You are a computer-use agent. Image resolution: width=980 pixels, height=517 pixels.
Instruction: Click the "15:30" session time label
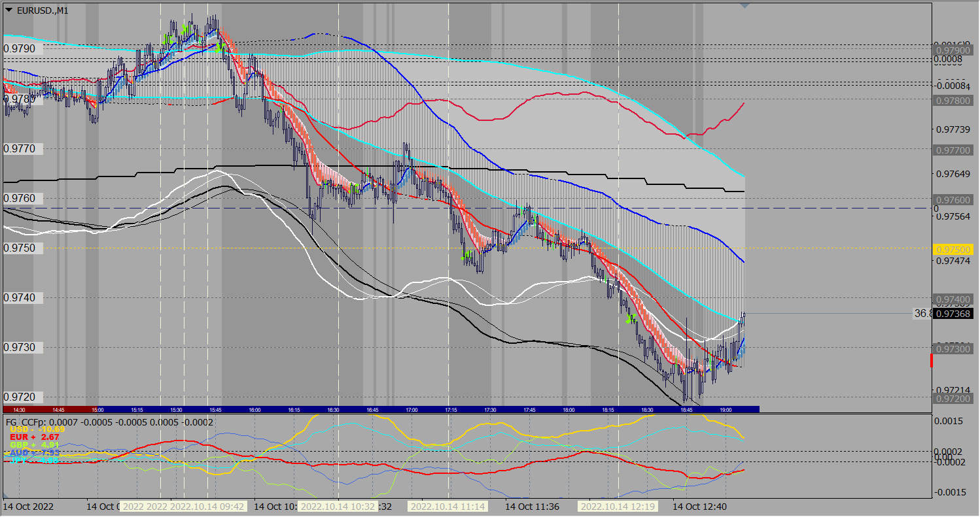click(176, 410)
